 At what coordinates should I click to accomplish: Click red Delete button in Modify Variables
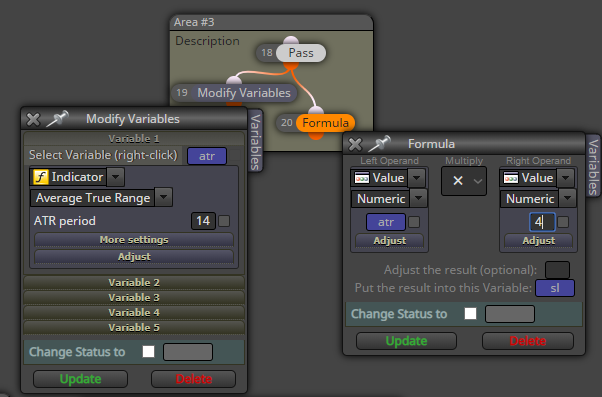click(194, 379)
